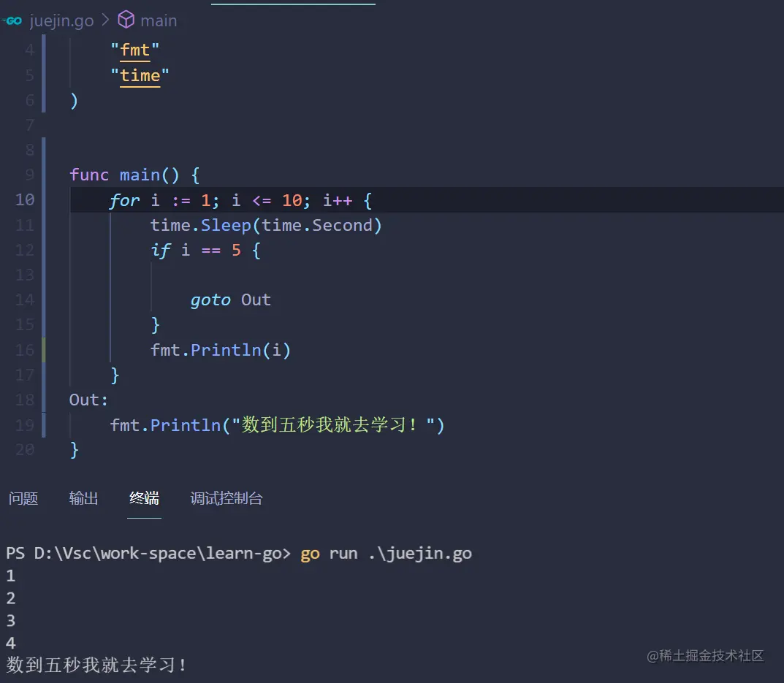Place cursor on fmt.Println(i) line
Image resolution: width=784 pixels, height=683 pixels.
(x=221, y=350)
